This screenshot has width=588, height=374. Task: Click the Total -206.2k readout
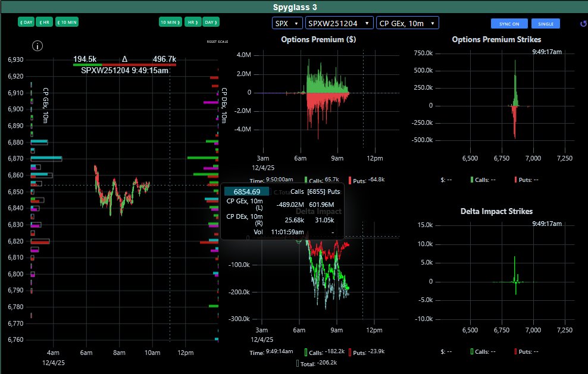point(317,363)
